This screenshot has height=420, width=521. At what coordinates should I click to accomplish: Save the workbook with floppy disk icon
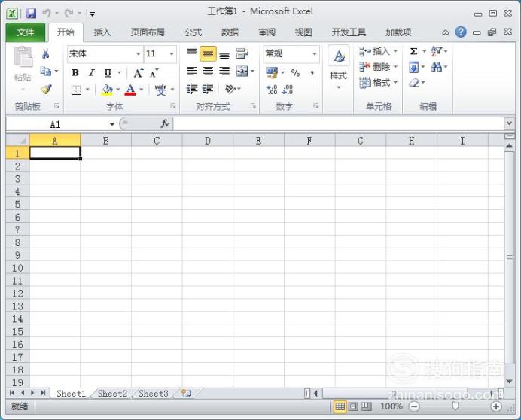(x=31, y=14)
